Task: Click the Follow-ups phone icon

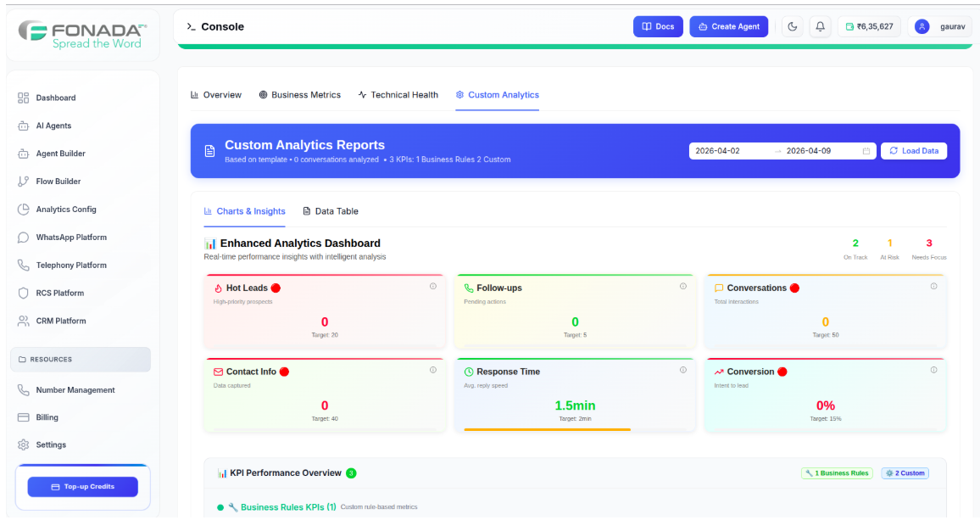Action: [469, 288]
